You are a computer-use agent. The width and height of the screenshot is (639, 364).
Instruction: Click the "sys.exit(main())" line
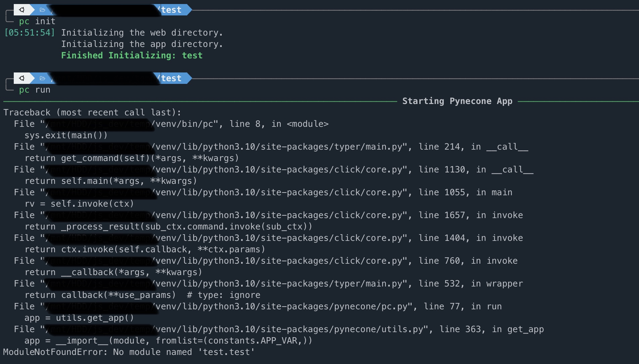[66, 135]
